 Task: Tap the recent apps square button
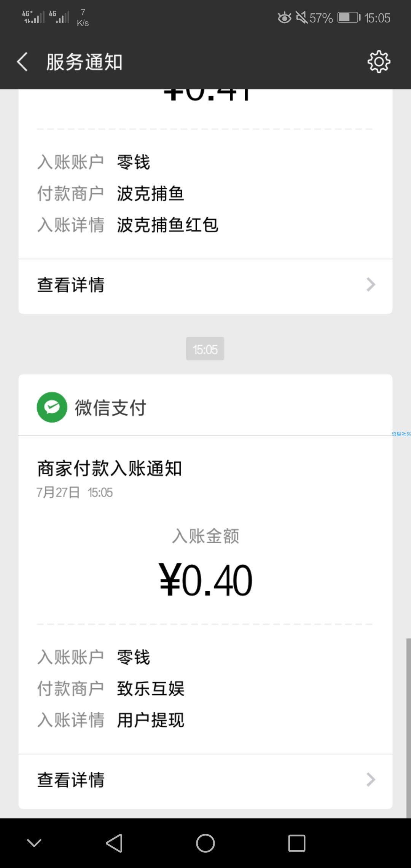tap(297, 843)
